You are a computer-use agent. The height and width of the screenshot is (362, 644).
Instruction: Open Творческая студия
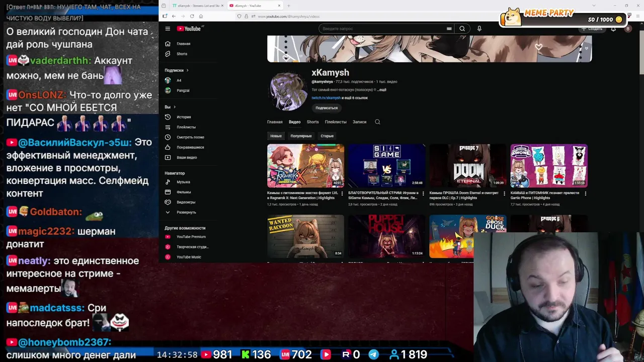coord(192,247)
